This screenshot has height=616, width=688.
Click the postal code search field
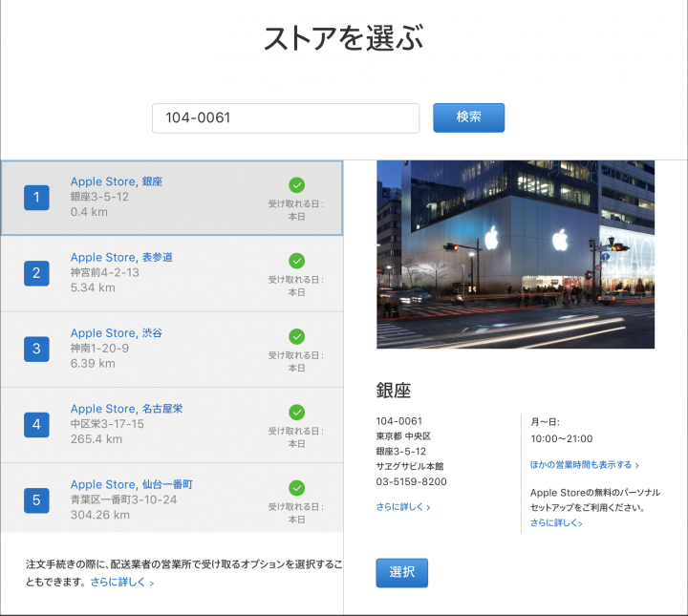point(286,117)
